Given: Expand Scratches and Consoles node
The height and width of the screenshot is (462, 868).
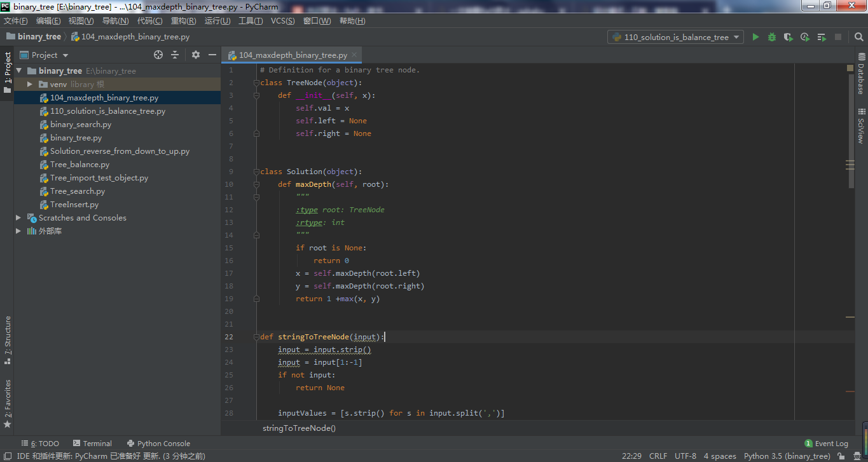Looking at the screenshot, I should point(19,218).
